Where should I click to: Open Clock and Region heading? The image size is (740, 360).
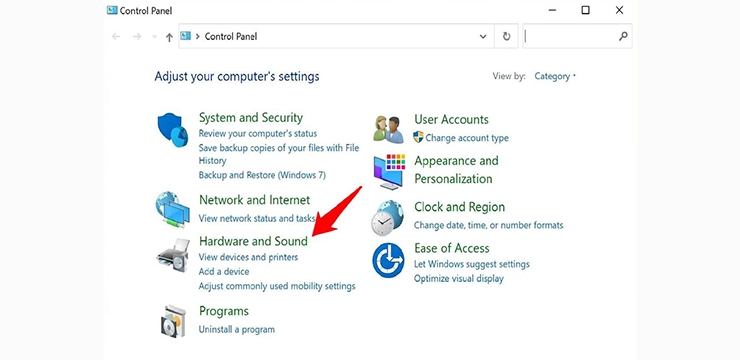click(x=460, y=207)
